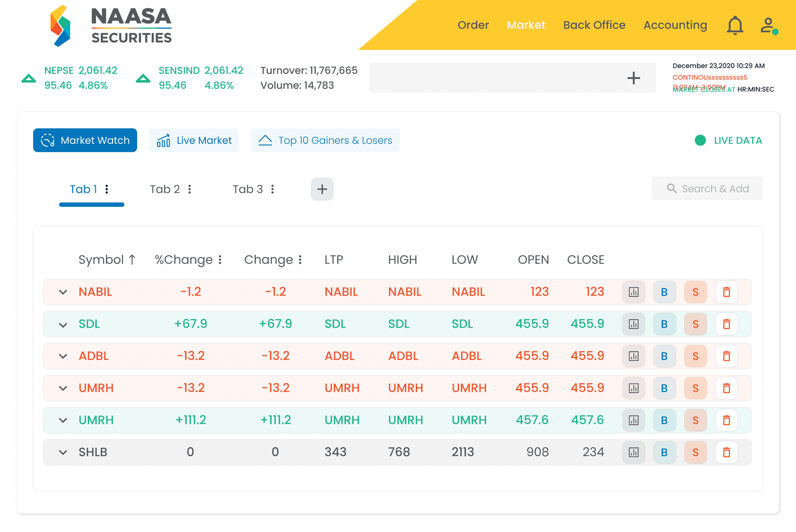Viewport: 796px width, 532px height.
Task: Click Buy (B) on UMRH -13.2 row
Action: tap(664, 388)
